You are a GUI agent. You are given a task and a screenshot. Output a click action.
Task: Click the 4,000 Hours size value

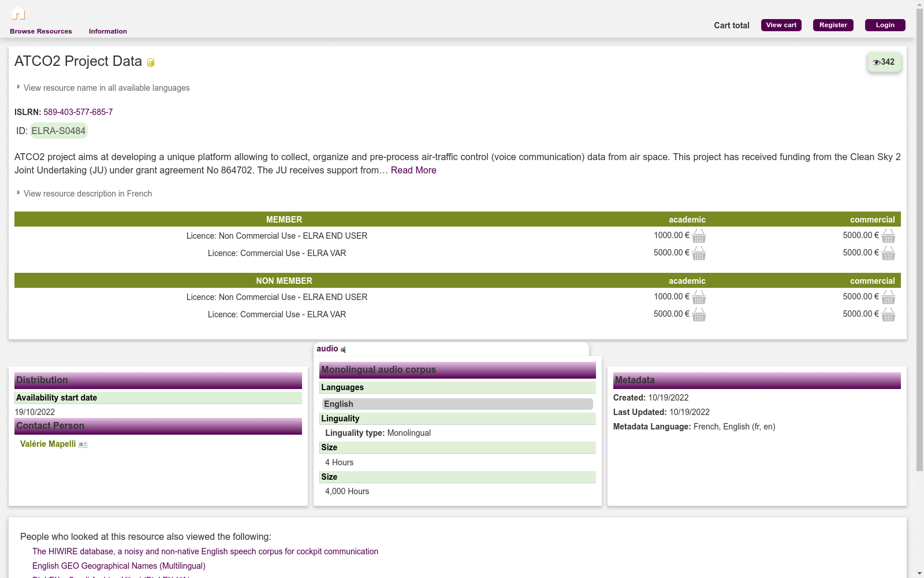[x=347, y=491]
